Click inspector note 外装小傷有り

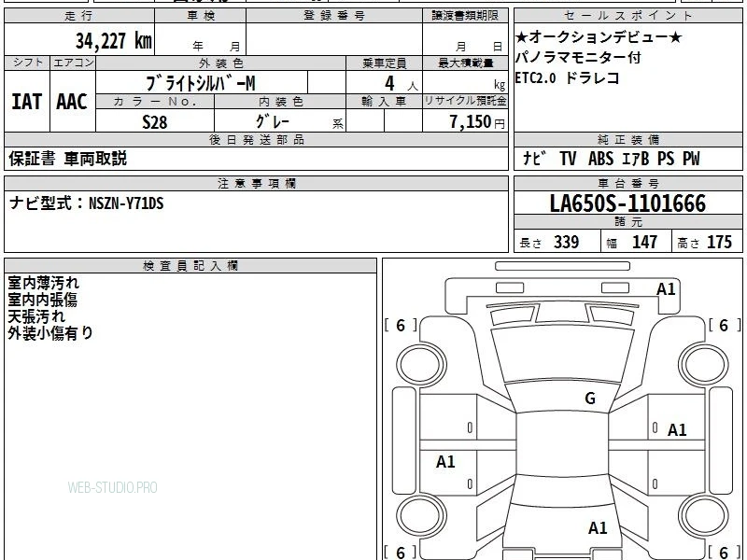click(50, 333)
